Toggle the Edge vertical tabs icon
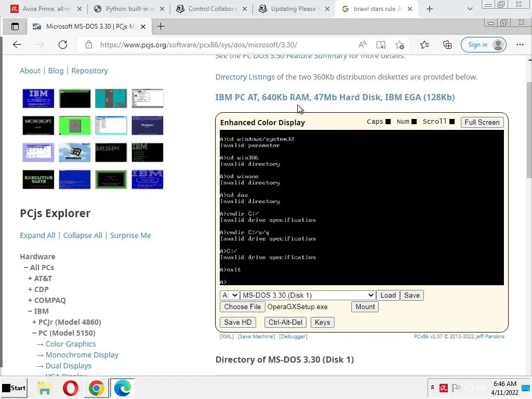 click(x=15, y=26)
